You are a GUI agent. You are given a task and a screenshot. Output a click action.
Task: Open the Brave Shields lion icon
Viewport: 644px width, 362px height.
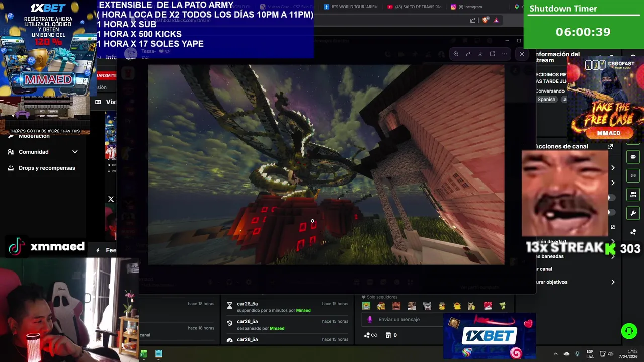click(x=485, y=20)
